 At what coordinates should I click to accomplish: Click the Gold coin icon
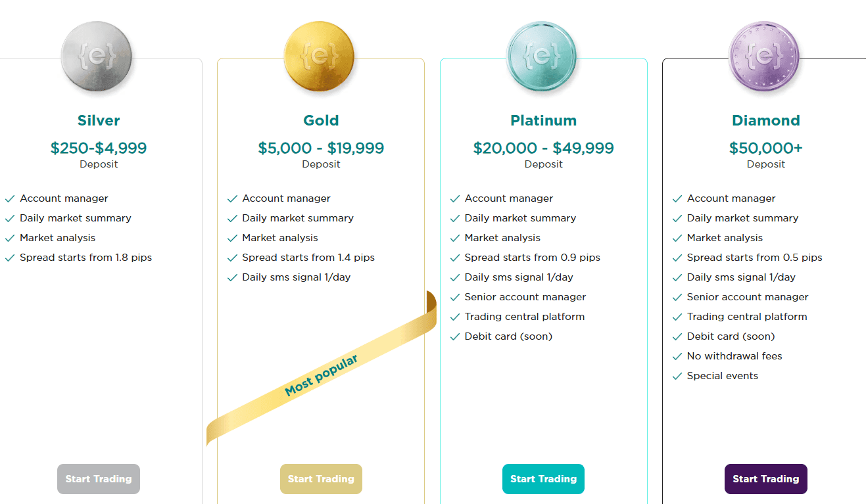click(x=320, y=57)
